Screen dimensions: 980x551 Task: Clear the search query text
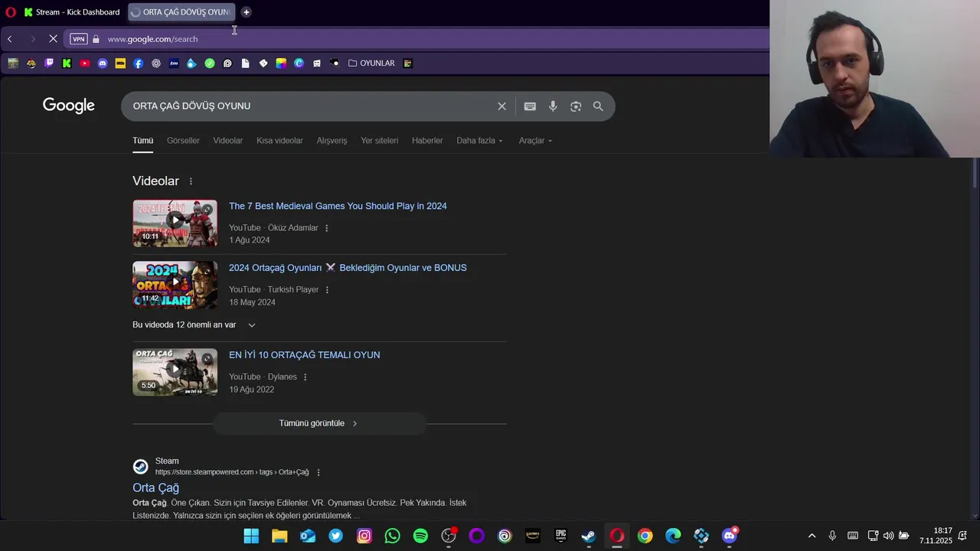[x=502, y=106]
